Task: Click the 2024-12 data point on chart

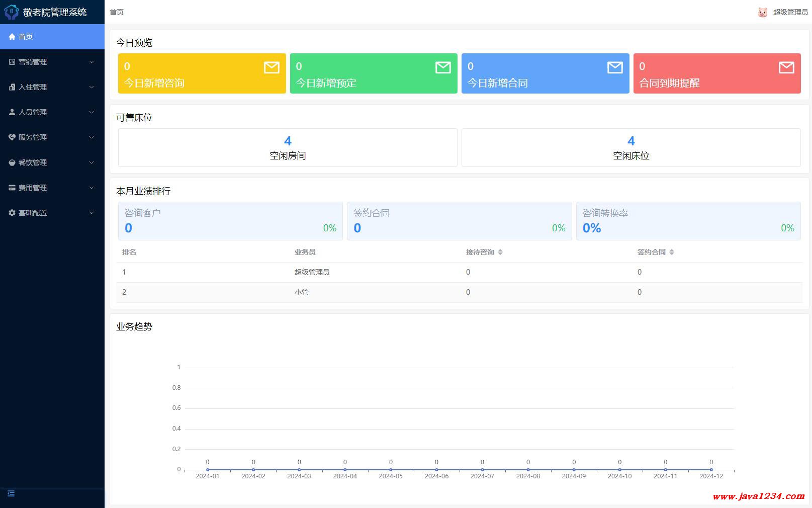Action: click(711, 470)
